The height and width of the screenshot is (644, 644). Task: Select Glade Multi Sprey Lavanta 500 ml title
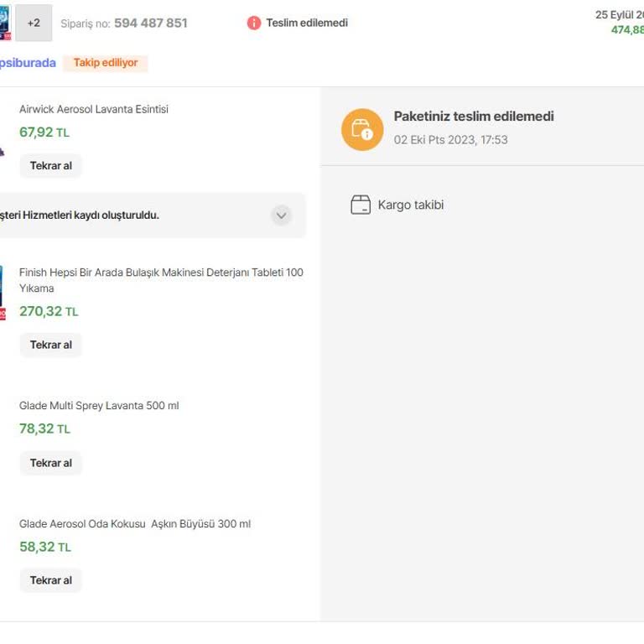point(99,406)
